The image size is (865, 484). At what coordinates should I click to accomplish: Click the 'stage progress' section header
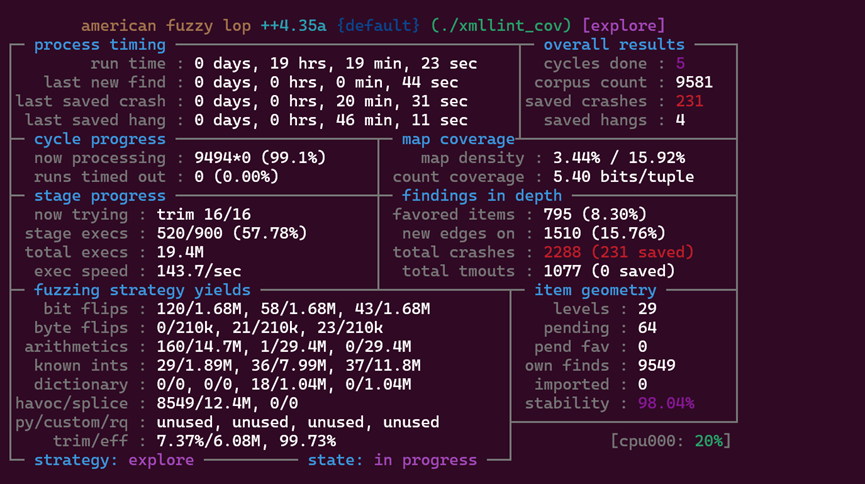[x=100, y=195]
